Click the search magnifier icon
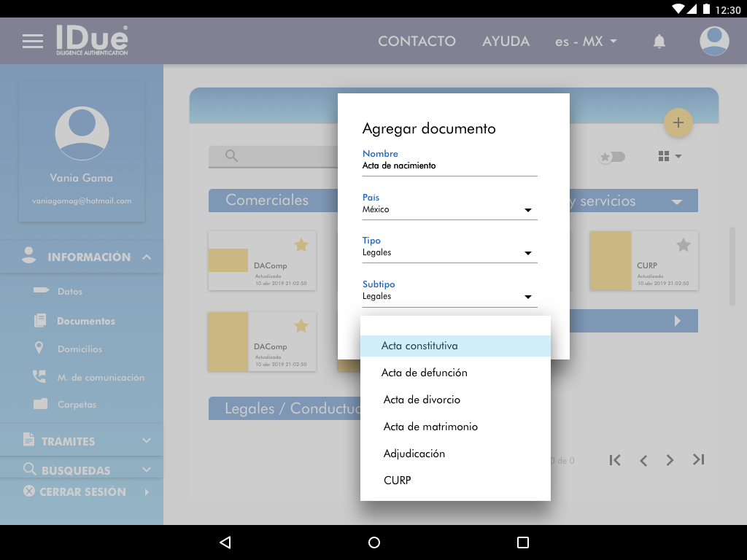 pyautogui.click(x=231, y=156)
